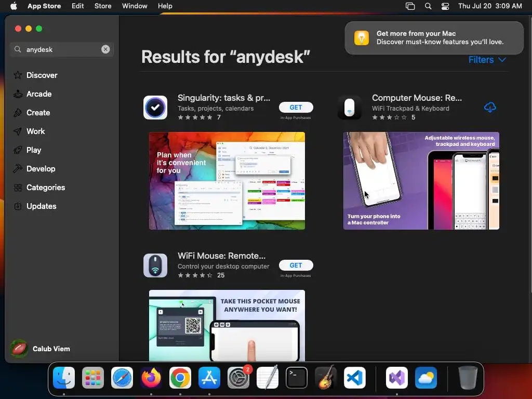Image resolution: width=532 pixels, height=399 pixels.
Task: Open TextEdit from the dock
Action: pos(268,377)
